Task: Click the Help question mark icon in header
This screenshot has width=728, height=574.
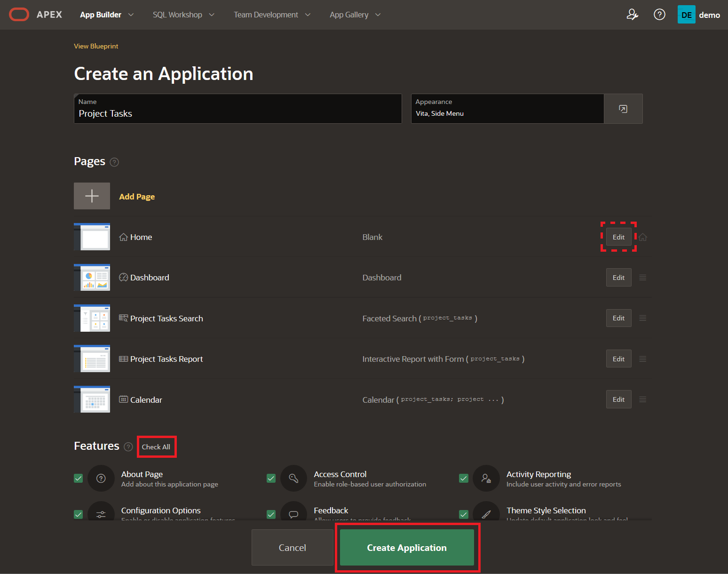Action: (x=659, y=15)
